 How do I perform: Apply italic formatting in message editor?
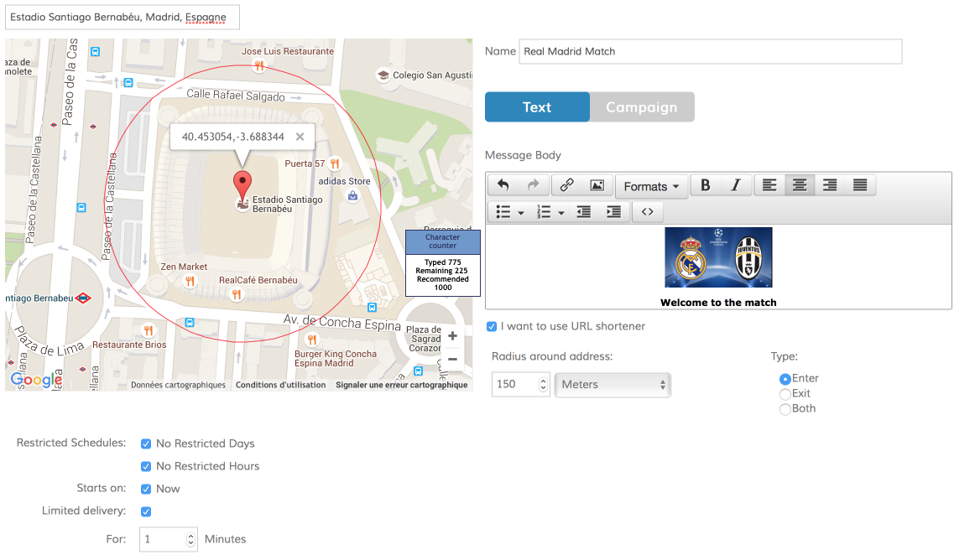click(x=736, y=185)
